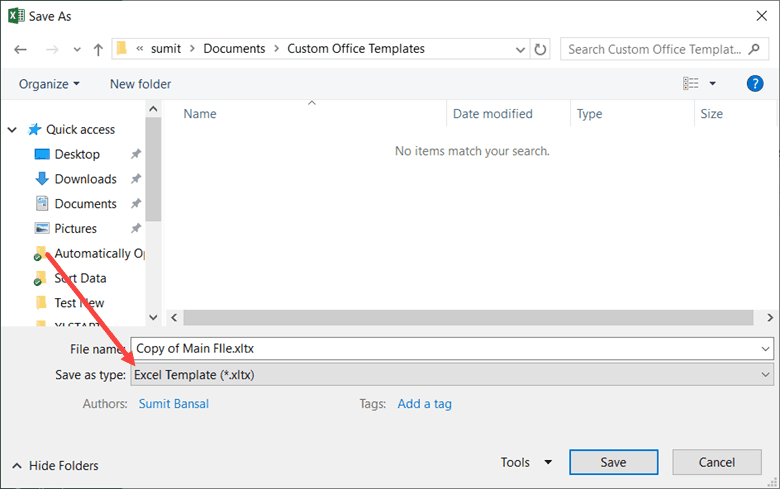Click the Add a tag link
780x489 pixels.
[x=424, y=404]
